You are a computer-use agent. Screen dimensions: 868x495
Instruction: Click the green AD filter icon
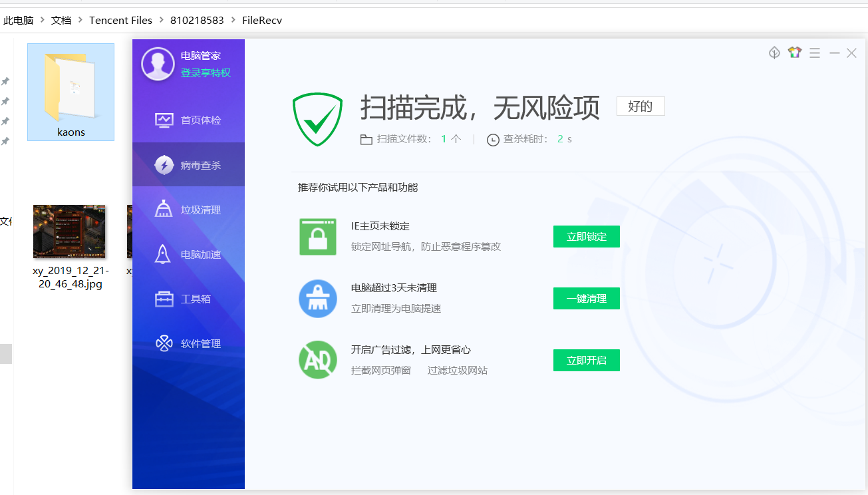click(x=318, y=360)
